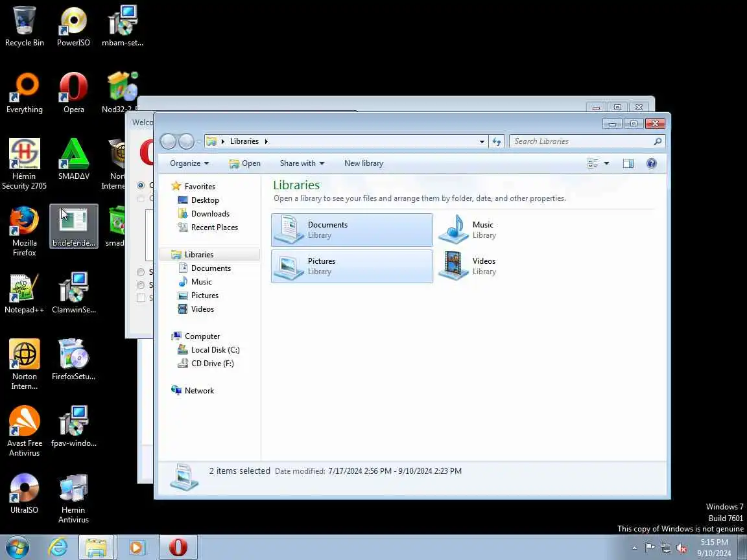Viewport: 747px width, 560px height.
Task: Launch Mozilla Firefox from the desktop
Action: click(24, 231)
